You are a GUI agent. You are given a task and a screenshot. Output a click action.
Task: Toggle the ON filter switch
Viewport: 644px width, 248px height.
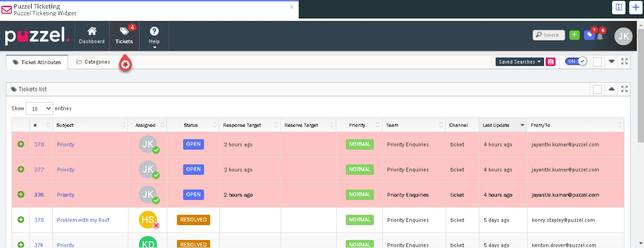pyautogui.click(x=576, y=61)
